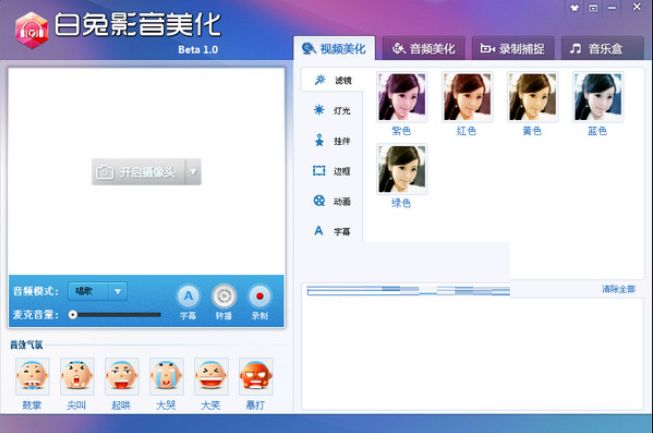Select the 灯光 lighting category in sidebar

click(332, 110)
